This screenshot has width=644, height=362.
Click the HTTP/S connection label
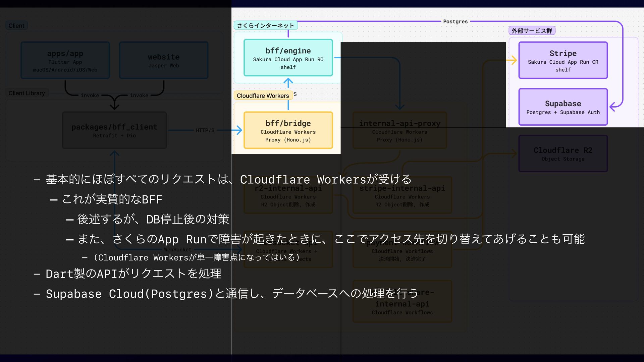coord(205,130)
